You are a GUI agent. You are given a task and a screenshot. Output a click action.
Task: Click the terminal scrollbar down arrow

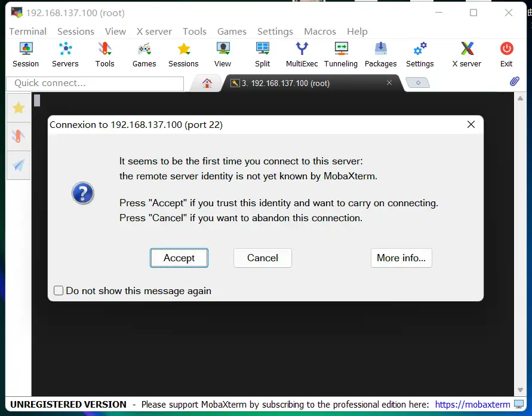coord(520,390)
